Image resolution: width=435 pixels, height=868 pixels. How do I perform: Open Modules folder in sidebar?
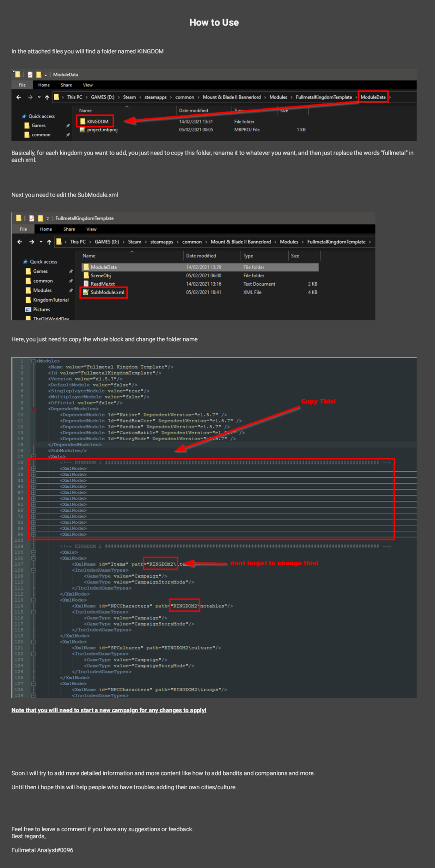(39, 290)
